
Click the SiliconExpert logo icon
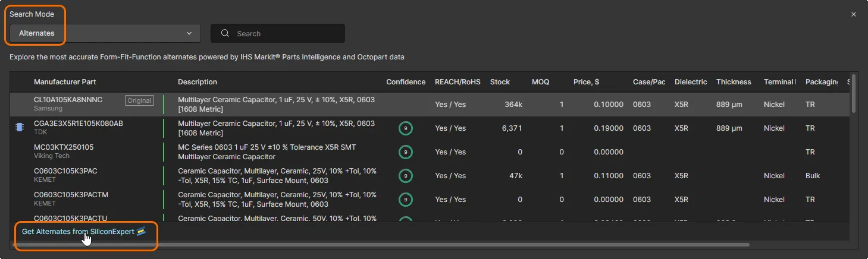pyautogui.click(x=141, y=232)
